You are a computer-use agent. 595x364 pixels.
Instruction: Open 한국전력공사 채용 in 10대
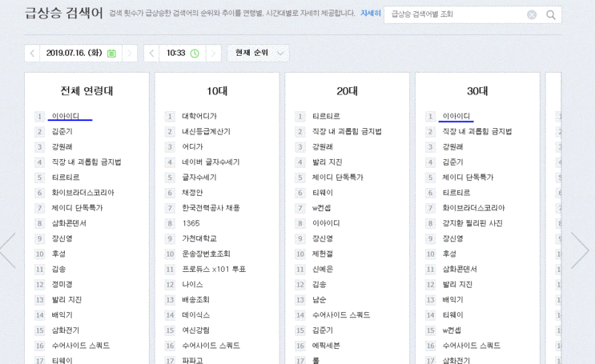click(211, 208)
